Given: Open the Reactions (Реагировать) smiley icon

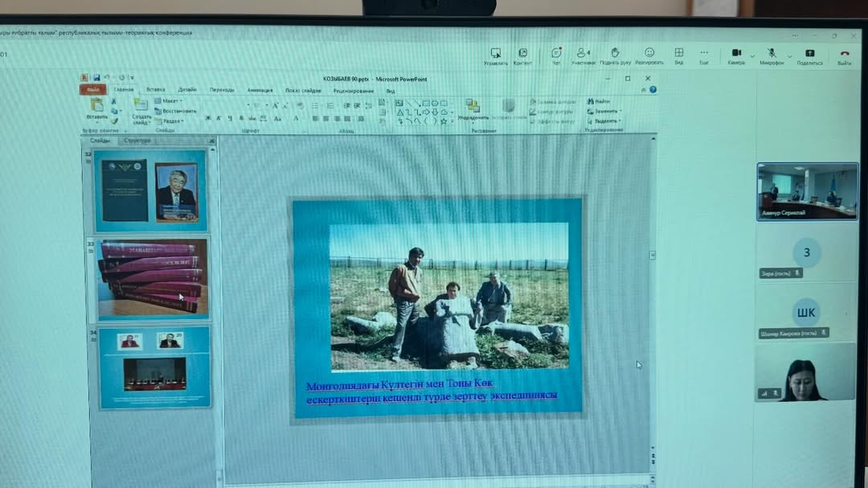Looking at the screenshot, I should [x=649, y=53].
